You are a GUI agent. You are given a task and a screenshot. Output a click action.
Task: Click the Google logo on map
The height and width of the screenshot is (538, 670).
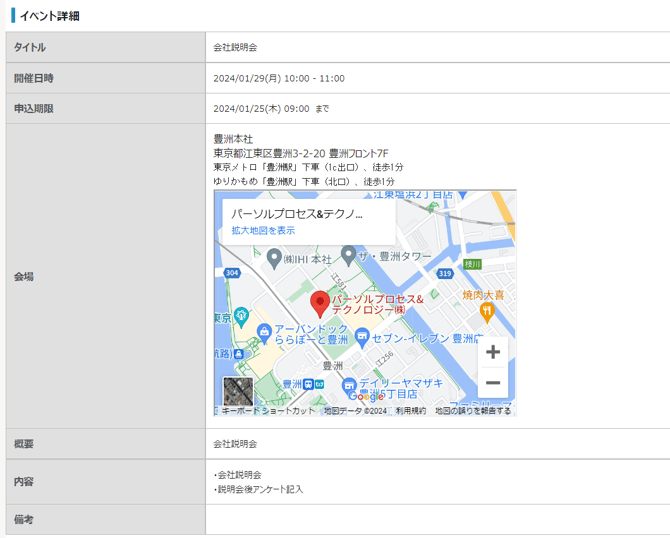(366, 397)
